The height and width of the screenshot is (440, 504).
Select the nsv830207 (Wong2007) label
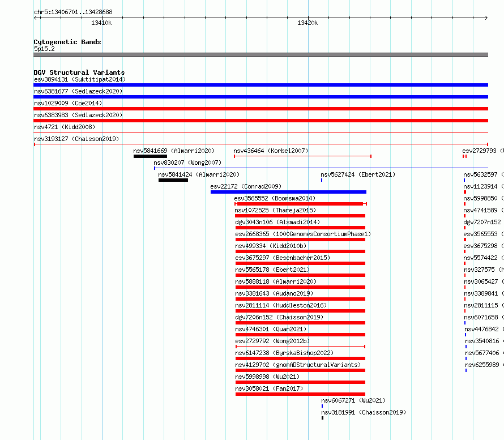(x=187, y=163)
